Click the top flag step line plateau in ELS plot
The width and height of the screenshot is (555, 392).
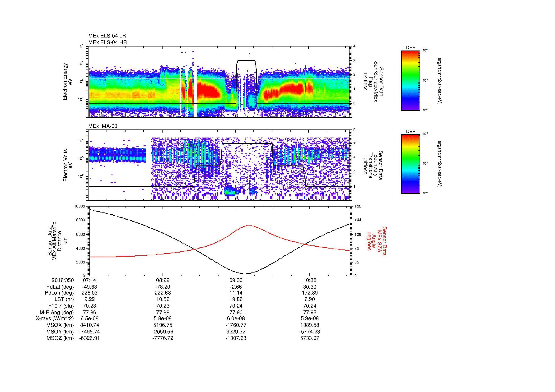tap(246, 61)
